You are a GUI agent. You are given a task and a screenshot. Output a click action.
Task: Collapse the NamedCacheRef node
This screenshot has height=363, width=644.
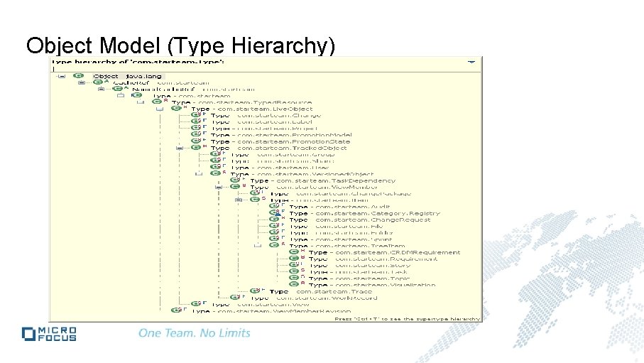click(101, 89)
